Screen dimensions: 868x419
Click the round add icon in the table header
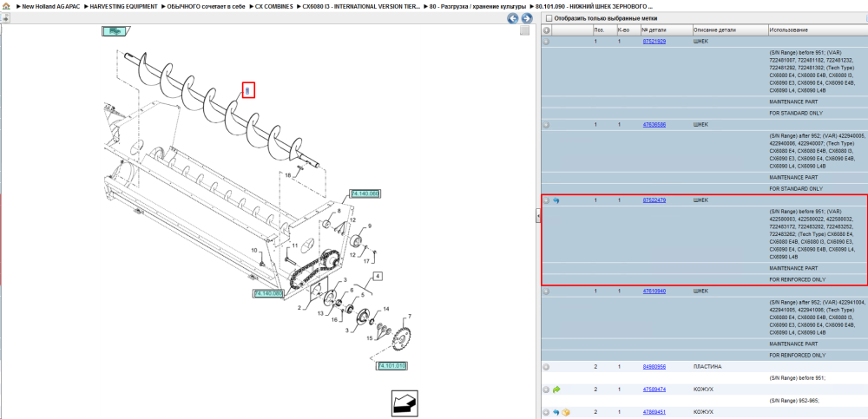(546, 29)
